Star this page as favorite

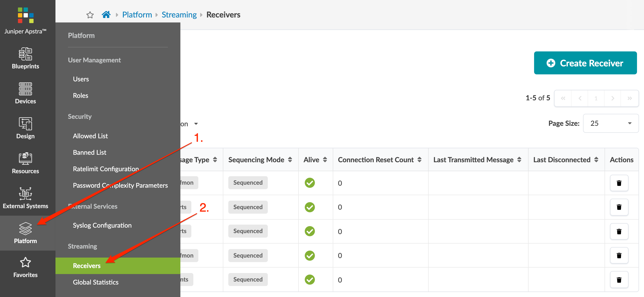(x=90, y=15)
